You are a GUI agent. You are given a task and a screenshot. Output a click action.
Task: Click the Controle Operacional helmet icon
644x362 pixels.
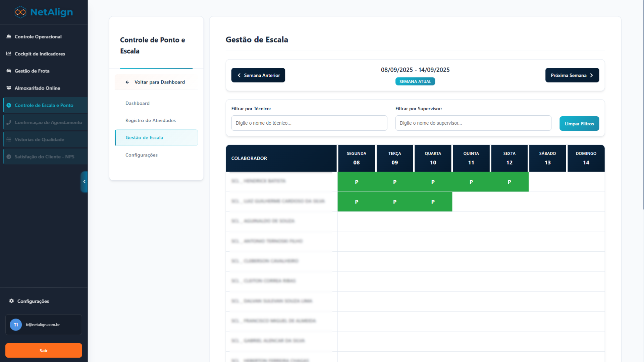pyautogui.click(x=9, y=37)
